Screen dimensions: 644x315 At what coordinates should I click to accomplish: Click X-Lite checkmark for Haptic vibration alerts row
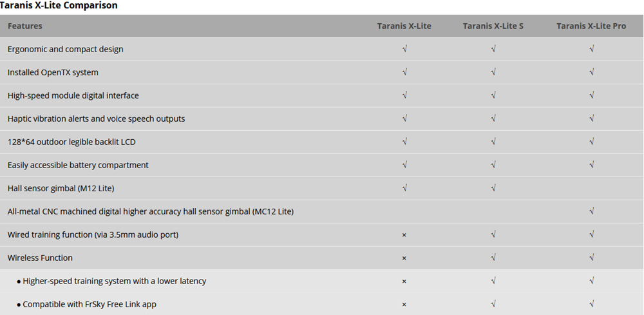point(404,119)
